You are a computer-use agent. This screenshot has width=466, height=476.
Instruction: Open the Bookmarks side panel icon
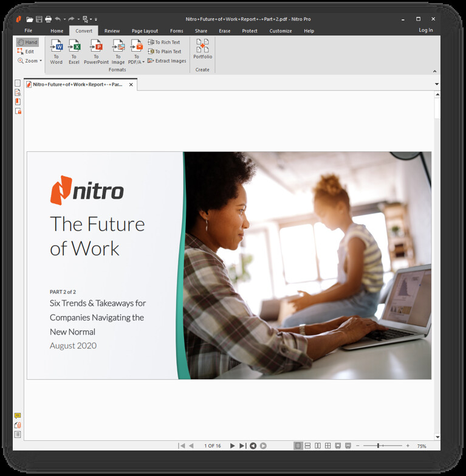click(x=18, y=102)
